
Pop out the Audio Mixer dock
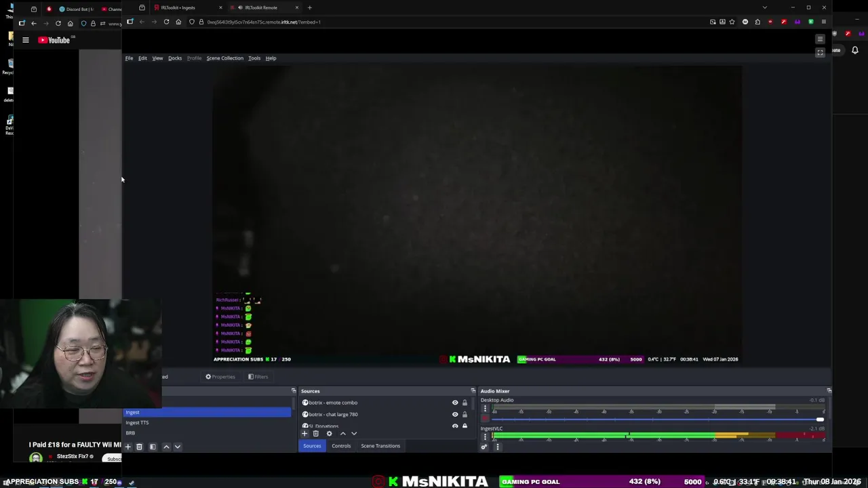829,391
